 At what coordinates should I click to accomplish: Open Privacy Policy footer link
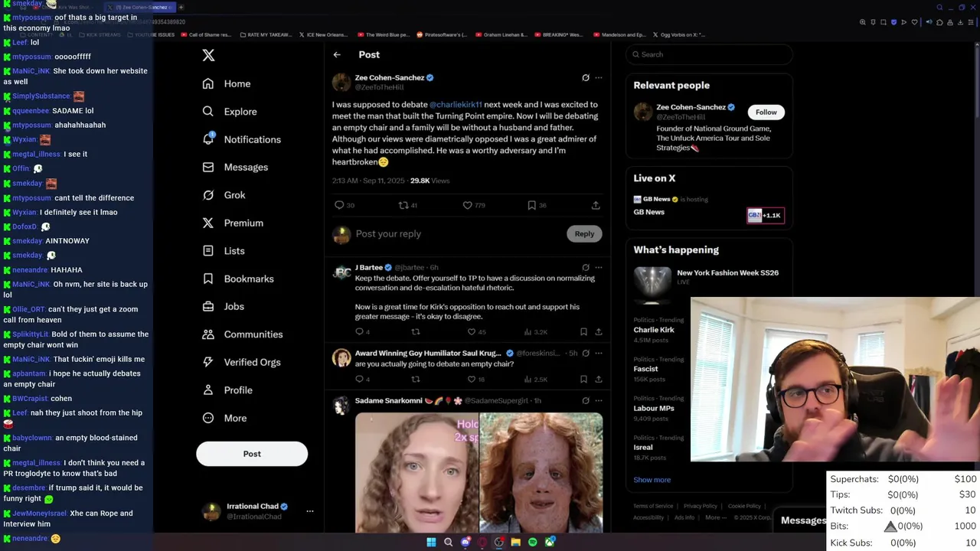point(701,506)
